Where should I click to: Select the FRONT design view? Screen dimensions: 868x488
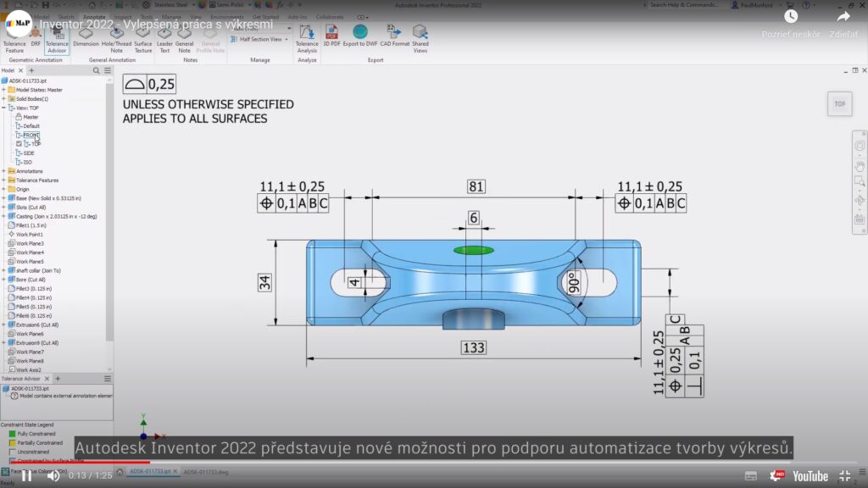click(31, 135)
